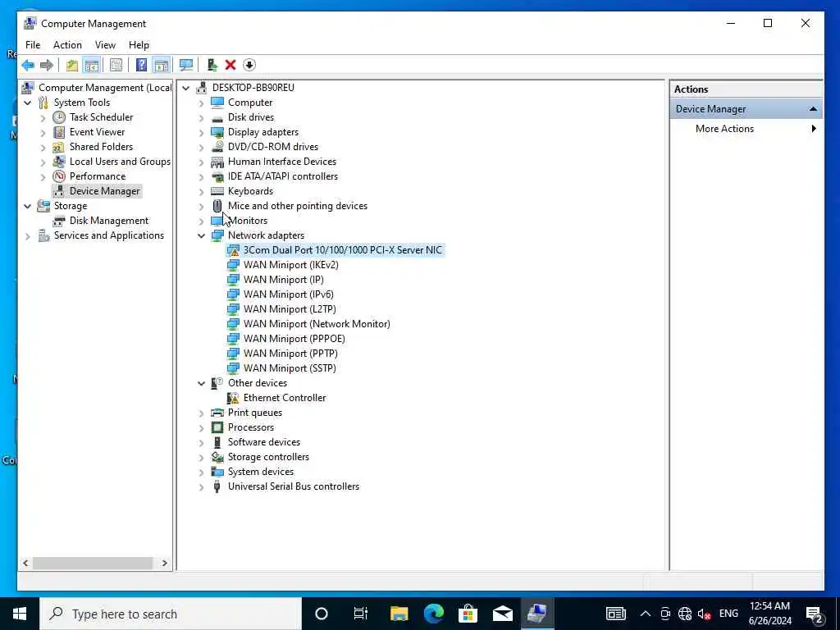This screenshot has height=630, width=840.
Task: Expand Services and Applications node
Action: [x=28, y=235]
